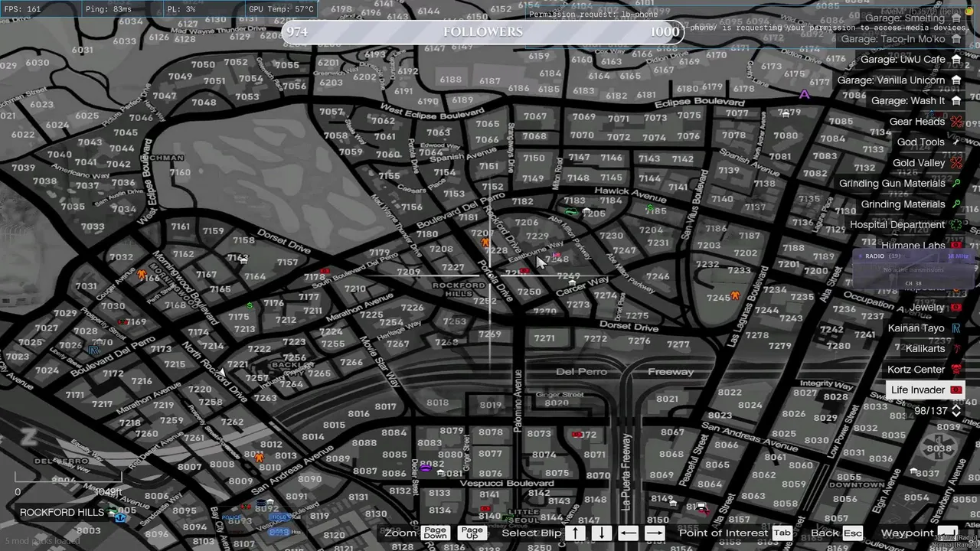The image size is (980, 551).
Task: Click 98/137 blip counter text
Action: (931, 411)
